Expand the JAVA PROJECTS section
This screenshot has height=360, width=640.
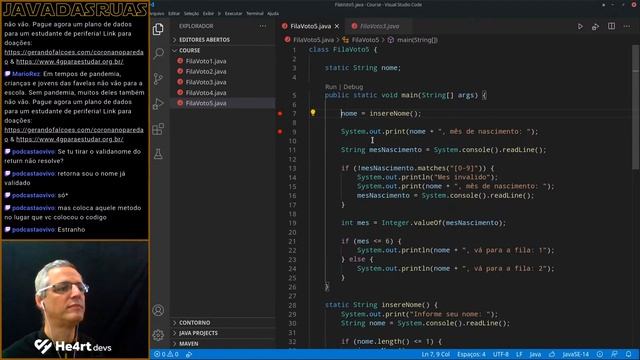point(222,333)
